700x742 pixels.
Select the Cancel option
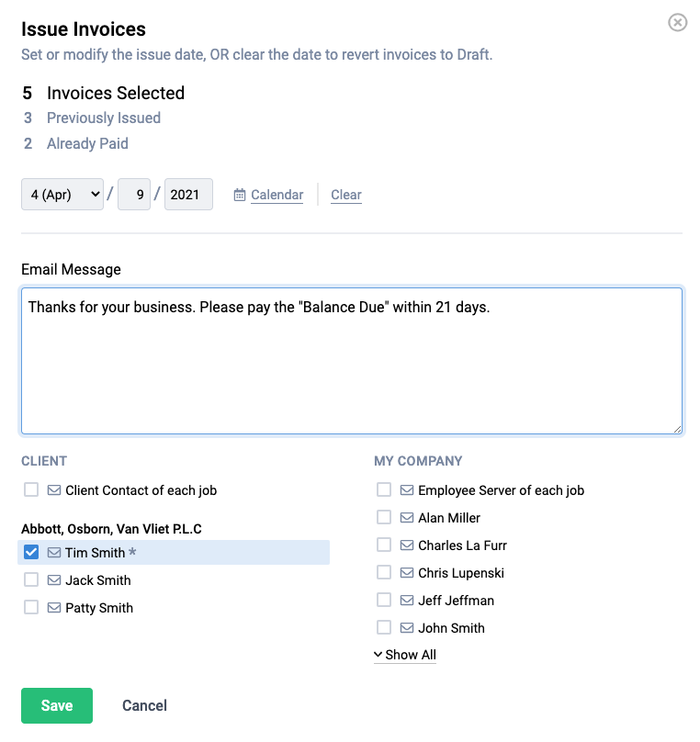pyautogui.click(x=143, y=705)
